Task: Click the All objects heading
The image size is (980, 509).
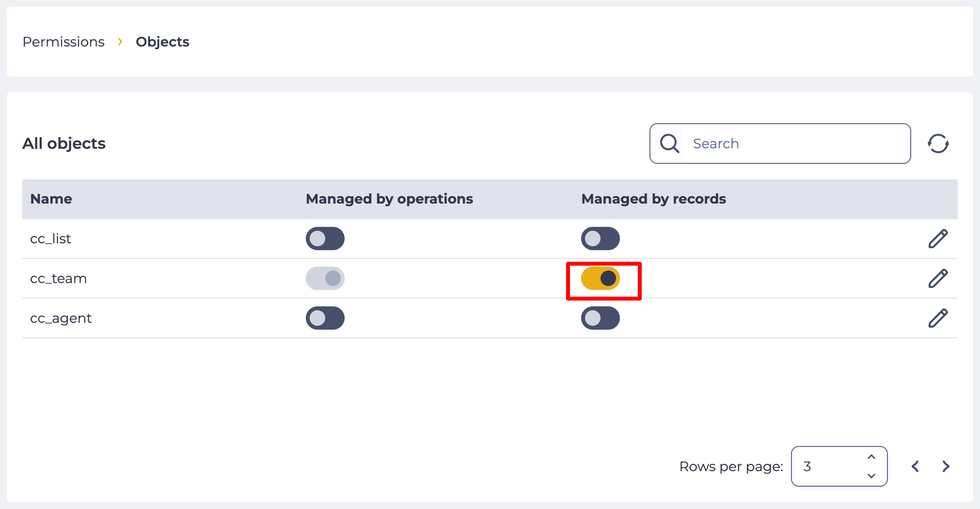Action: tap(64, 143)
